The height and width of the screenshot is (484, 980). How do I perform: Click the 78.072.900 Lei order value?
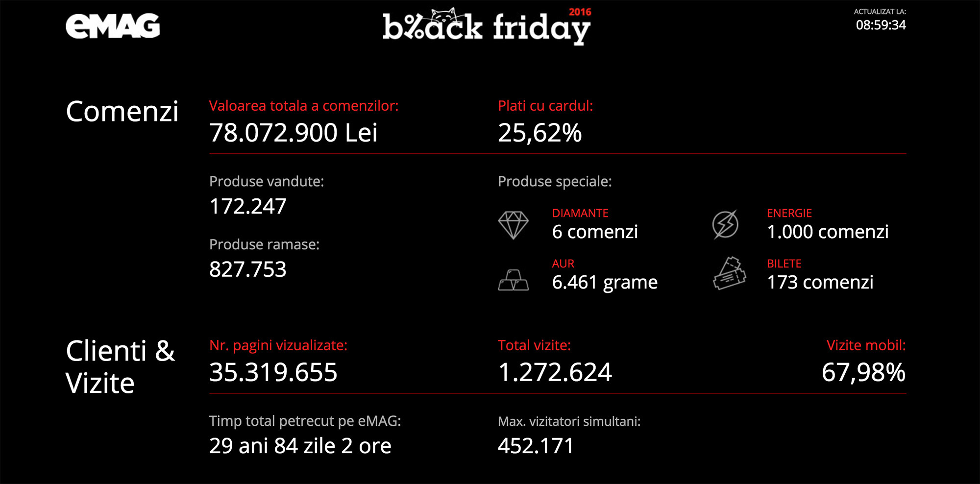click(293, 133)
